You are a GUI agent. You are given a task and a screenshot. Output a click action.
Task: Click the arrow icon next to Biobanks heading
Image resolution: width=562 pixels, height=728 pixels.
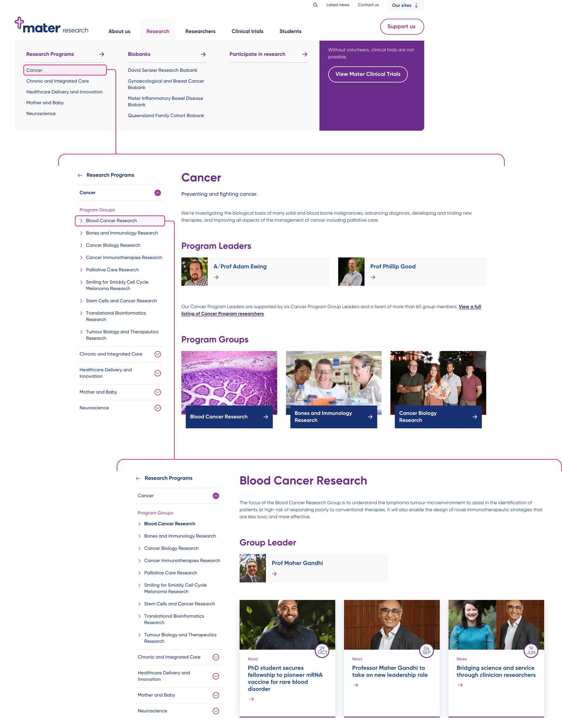(203, 54)
